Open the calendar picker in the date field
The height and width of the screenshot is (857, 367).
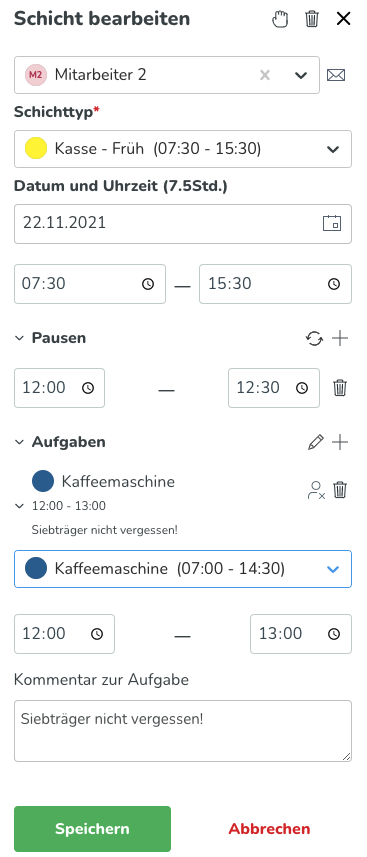coord(332,223)
